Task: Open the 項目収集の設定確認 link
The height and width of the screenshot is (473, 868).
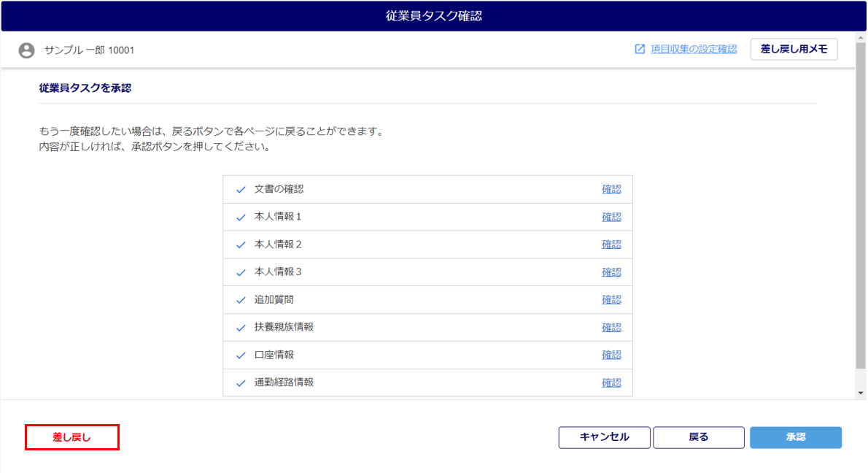Action: pos(693,49)
